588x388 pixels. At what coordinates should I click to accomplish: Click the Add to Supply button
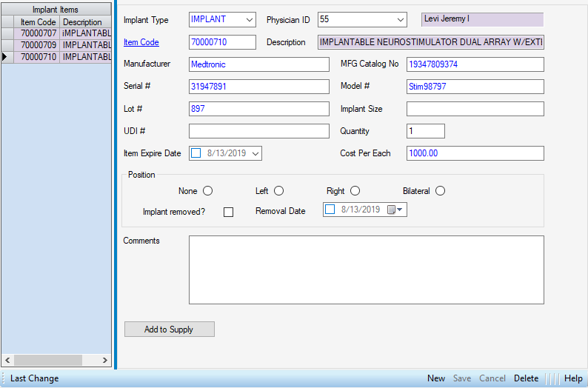pos(169,330)
